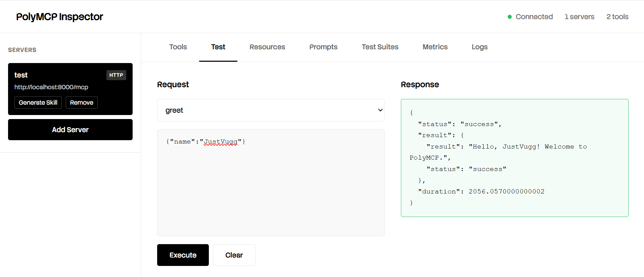Click the HTTP badge on test server
Screen dimensions: 644x277
pyautogui.click(x=116, y=75)
